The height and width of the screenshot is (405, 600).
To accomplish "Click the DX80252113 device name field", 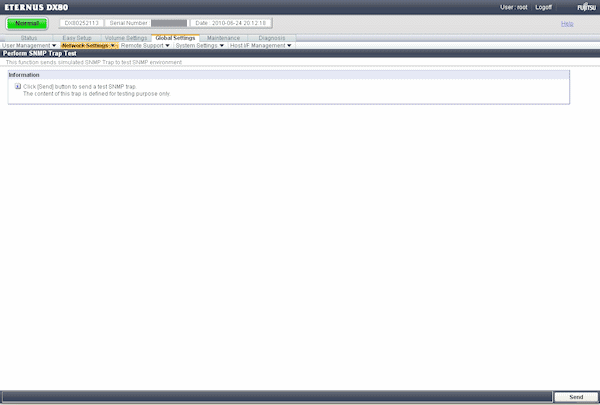I will (x=81, y=23).
